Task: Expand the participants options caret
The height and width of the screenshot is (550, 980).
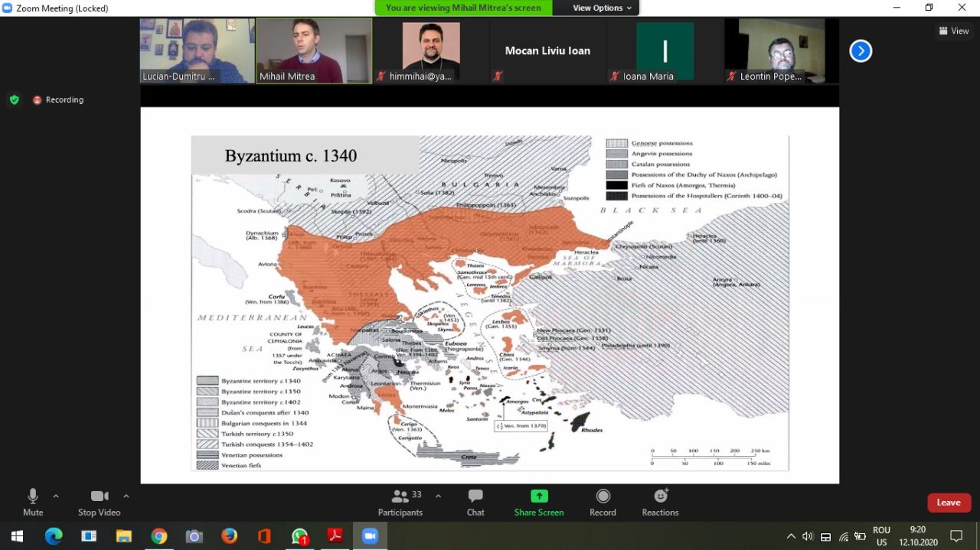Action: tap(438, 496)
